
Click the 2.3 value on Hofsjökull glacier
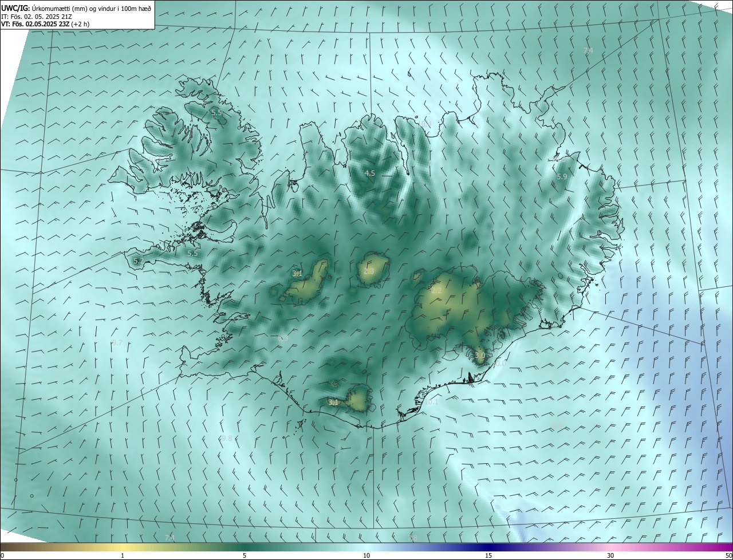tap(369, 271)
